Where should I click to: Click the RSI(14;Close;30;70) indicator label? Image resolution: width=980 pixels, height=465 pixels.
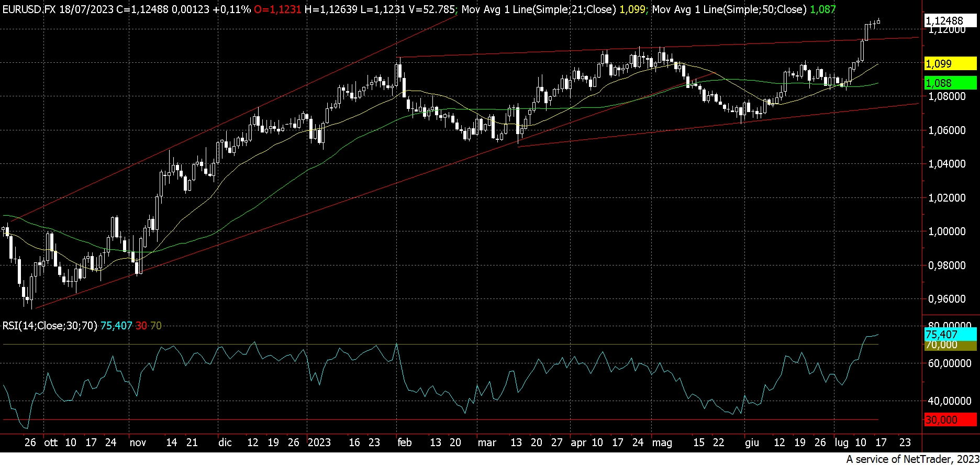click(50, 326)
